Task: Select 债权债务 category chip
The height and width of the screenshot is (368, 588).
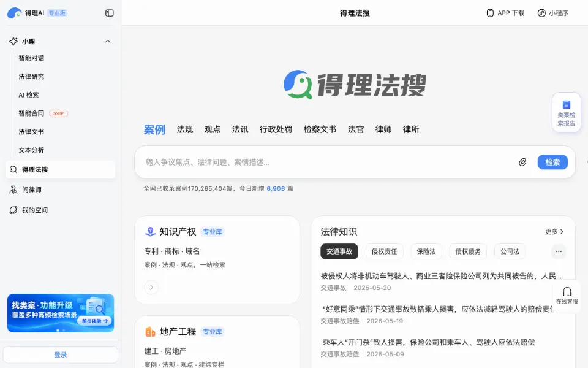Action: click(468, 251)
